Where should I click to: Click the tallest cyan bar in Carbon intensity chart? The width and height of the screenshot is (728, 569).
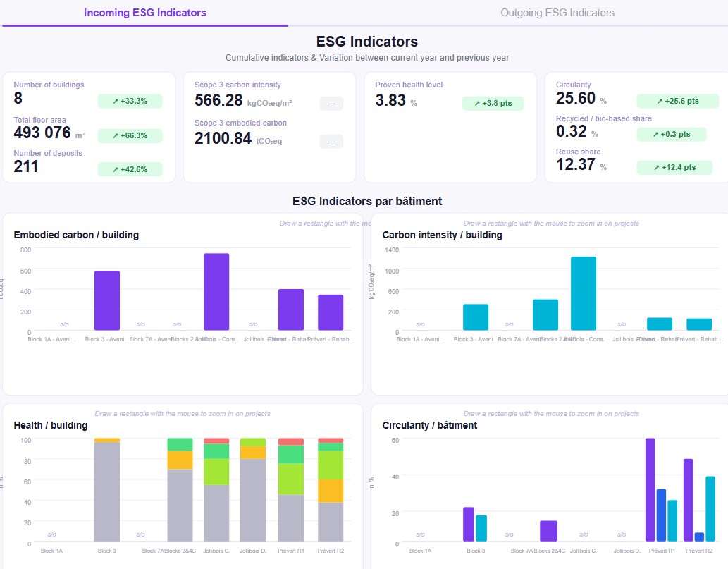point(584,293)
